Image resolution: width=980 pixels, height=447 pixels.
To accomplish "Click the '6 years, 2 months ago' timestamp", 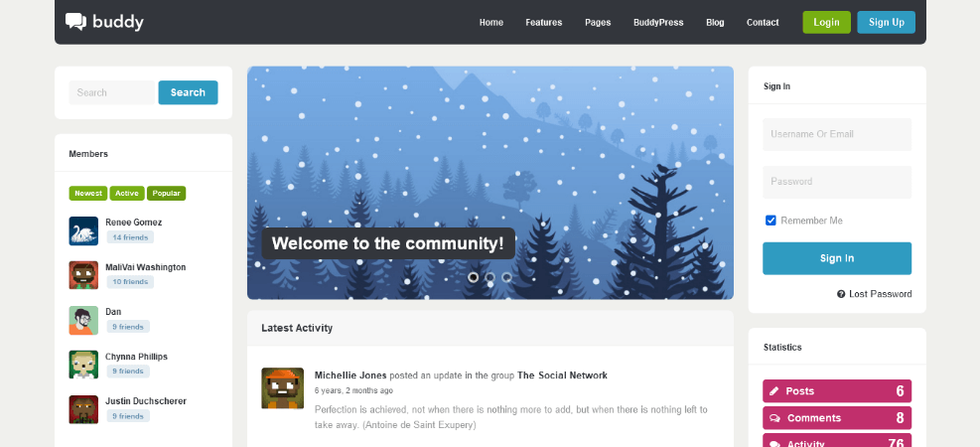I will point(353,390).
